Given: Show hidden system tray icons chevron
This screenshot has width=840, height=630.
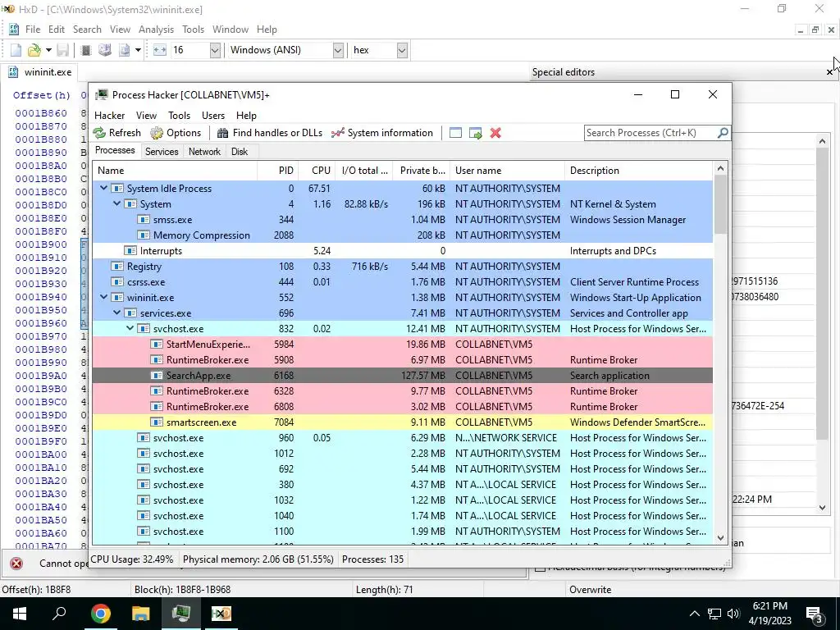Looking at the screenshot, I should tap(694, 614).
